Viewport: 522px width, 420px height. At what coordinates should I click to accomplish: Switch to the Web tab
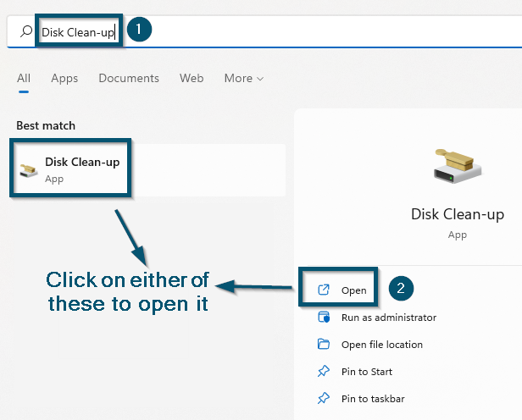pos(192,78)
